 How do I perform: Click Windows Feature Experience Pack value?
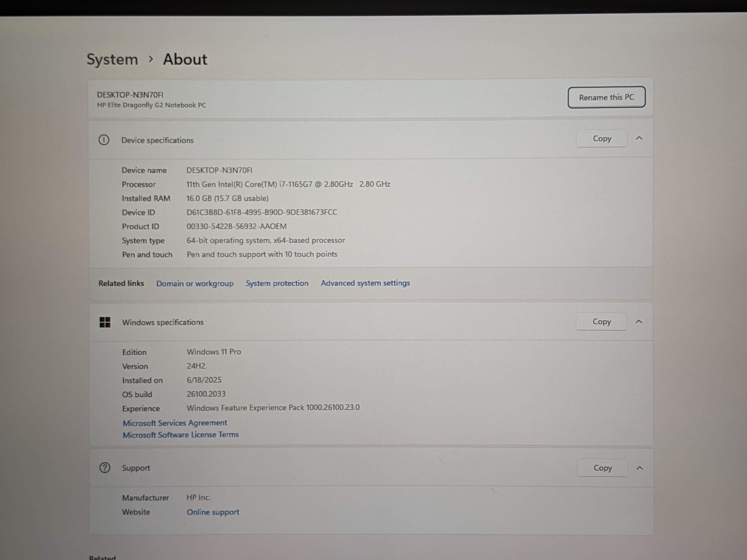click(x=273, y=407)
